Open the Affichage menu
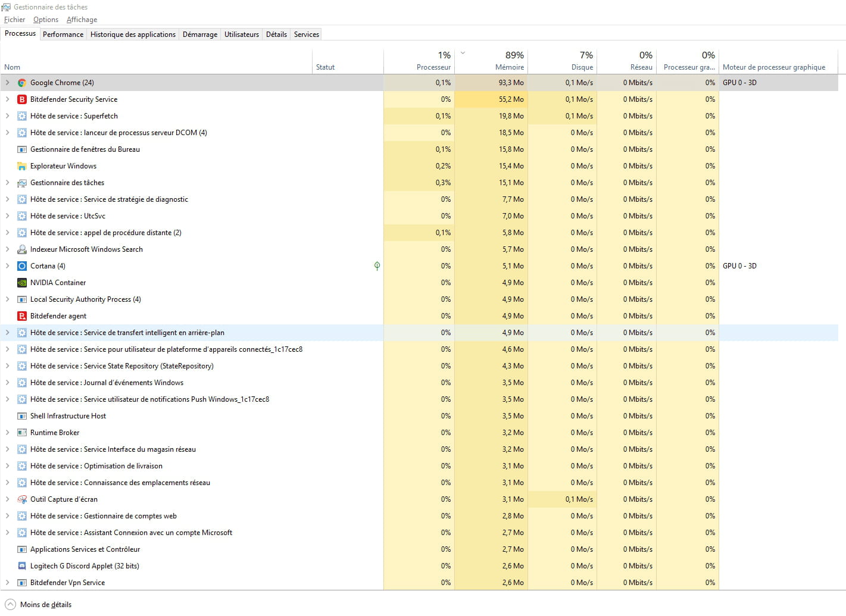Screen dimensions: 846x616 82,20
